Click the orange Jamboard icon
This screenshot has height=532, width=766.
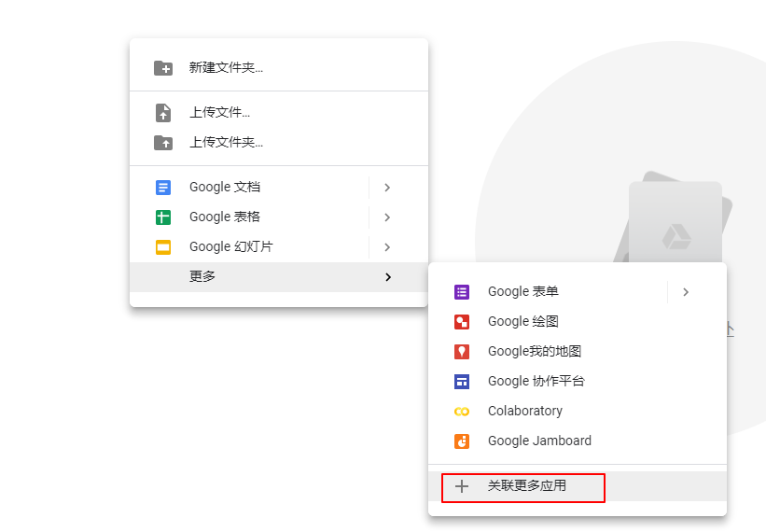462,441
